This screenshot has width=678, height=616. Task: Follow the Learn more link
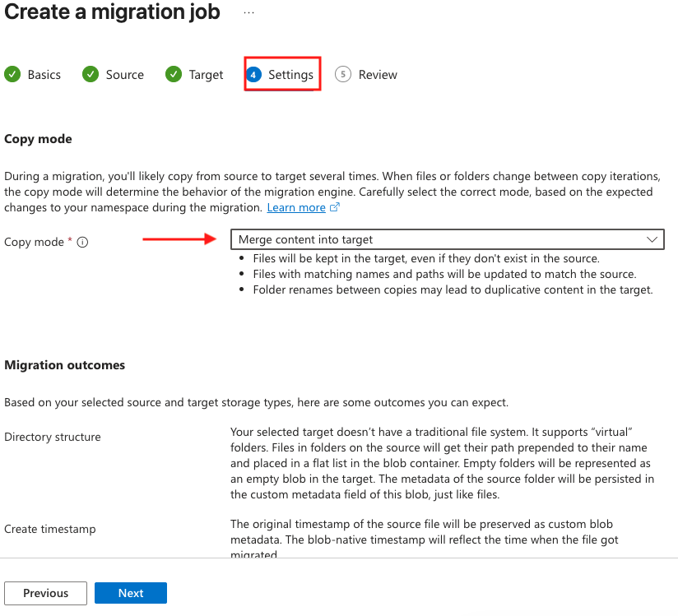click(x=296, y=208)
